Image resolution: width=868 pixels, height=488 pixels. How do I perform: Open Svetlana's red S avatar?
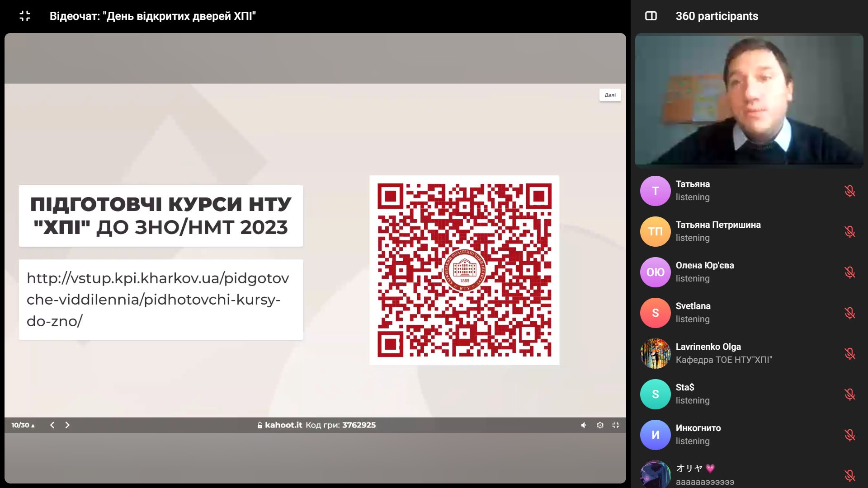pos(656,313)
